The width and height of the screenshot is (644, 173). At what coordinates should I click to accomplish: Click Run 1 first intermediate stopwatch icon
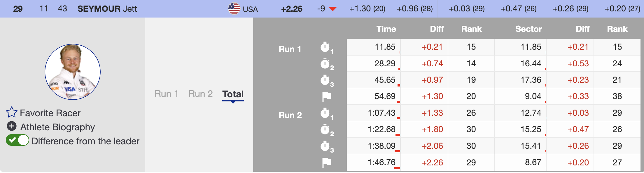(x=325, y=47)
